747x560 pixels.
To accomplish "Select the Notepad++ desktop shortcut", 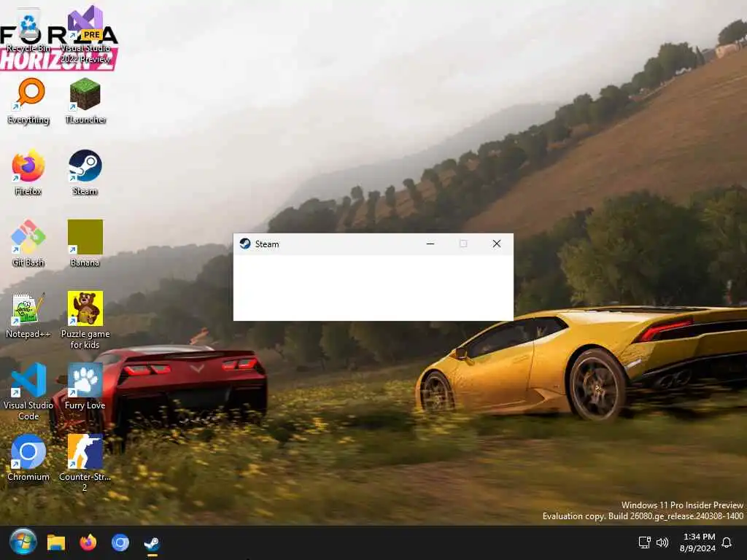I will coord(28,315).
